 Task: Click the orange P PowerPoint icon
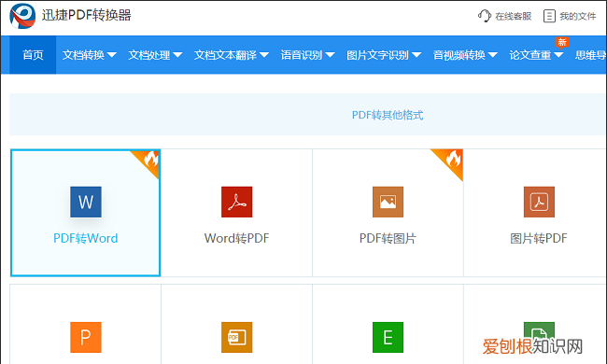[x=86, y=337]
